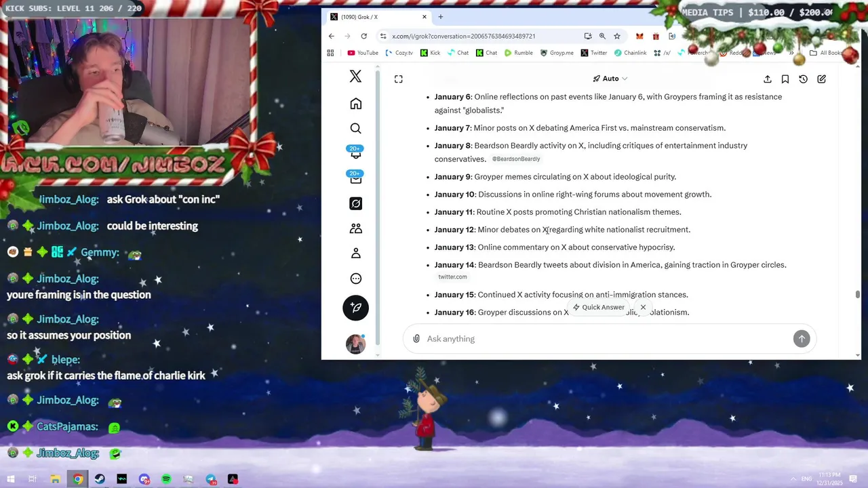
Task: Open Profile person icon in sidebar
Action: (x=355, y=253)
